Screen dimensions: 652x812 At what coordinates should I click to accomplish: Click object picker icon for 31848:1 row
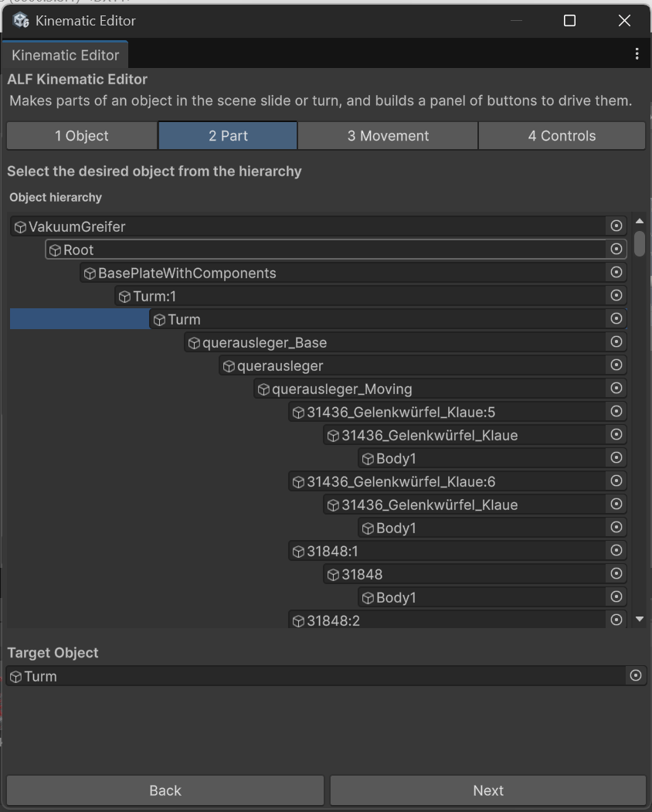coord(616,551)
